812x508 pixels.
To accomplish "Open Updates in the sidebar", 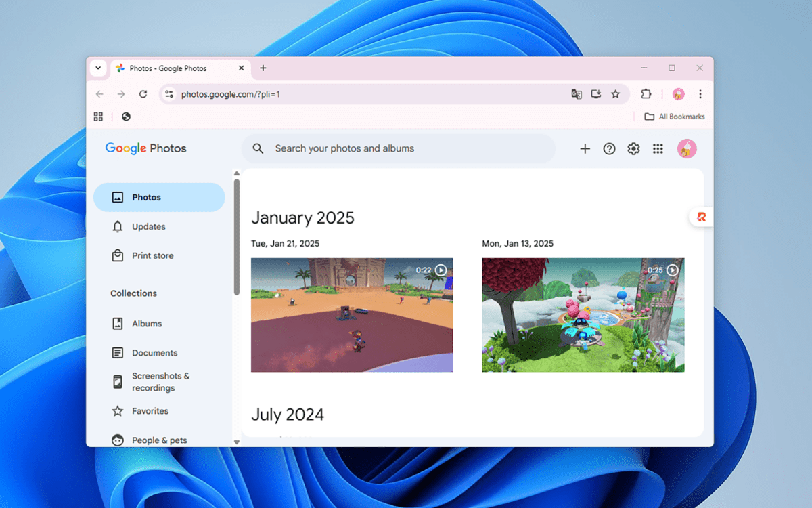I will coord(148,227).
